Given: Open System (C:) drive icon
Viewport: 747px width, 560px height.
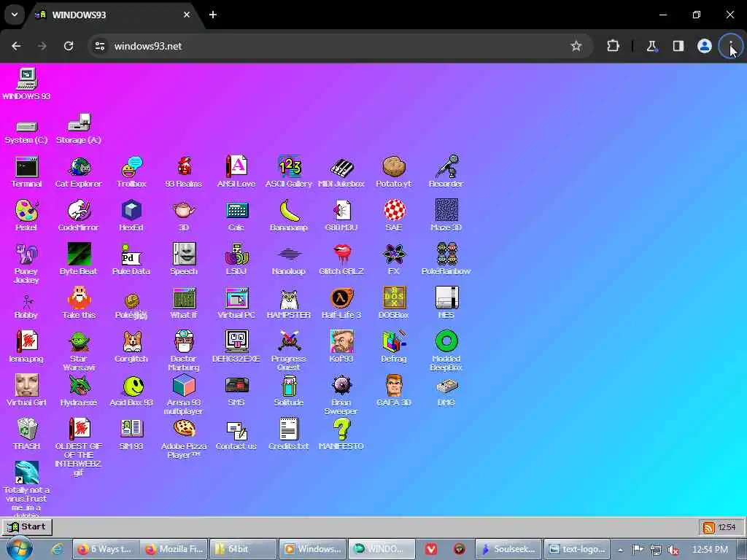Looking at the screenshot, I should [27, 126].
